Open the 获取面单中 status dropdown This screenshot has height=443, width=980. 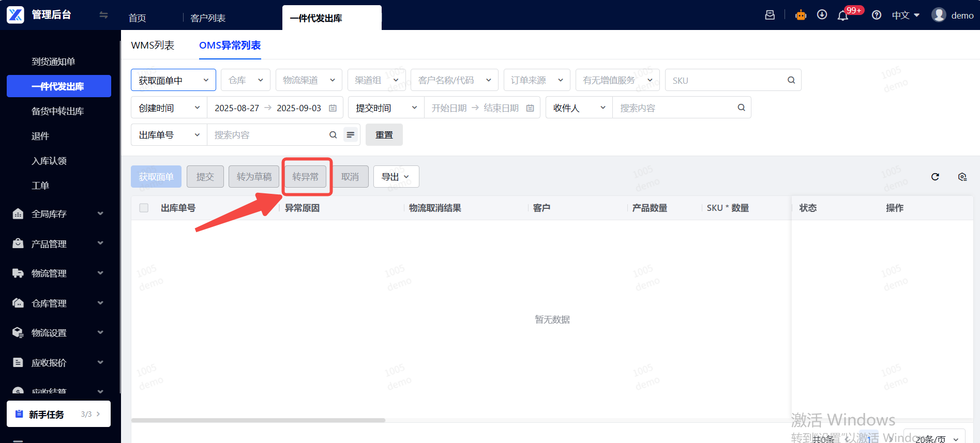173,80
